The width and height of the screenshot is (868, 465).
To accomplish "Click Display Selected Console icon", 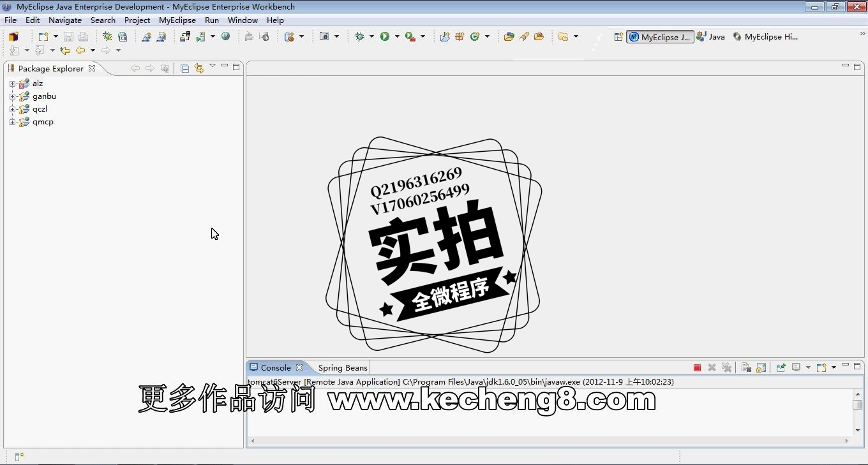I will click(x=796, y=367).
